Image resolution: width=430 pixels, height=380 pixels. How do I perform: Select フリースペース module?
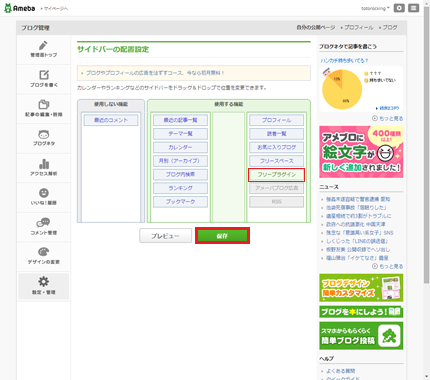[276, 161]
